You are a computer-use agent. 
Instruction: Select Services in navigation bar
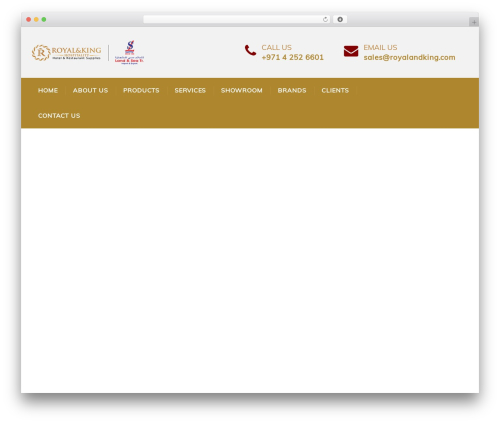click(x=190, y=90)
